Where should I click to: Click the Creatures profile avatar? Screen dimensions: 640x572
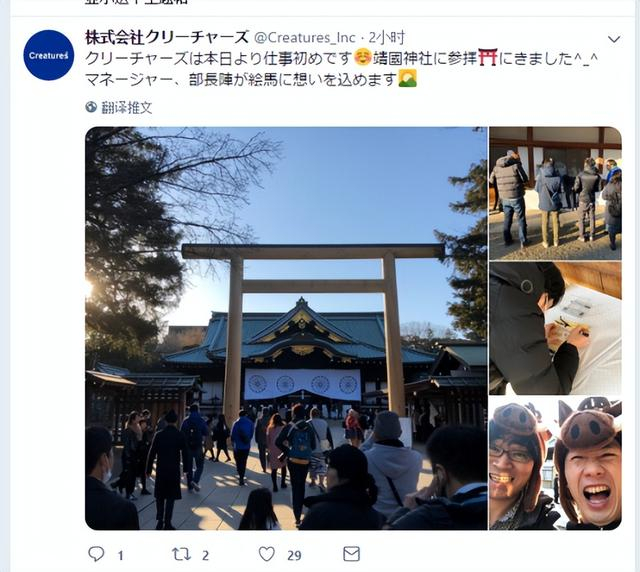click(x=49, y=55)
